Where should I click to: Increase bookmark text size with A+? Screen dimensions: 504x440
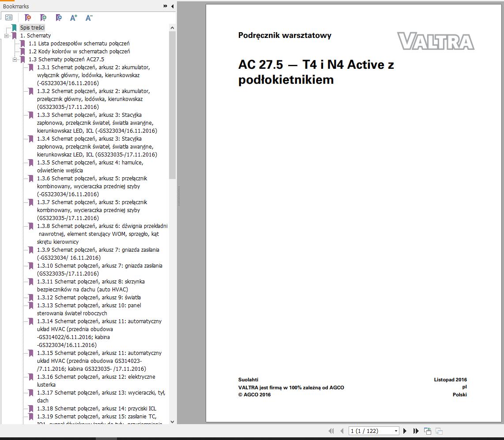74,18
